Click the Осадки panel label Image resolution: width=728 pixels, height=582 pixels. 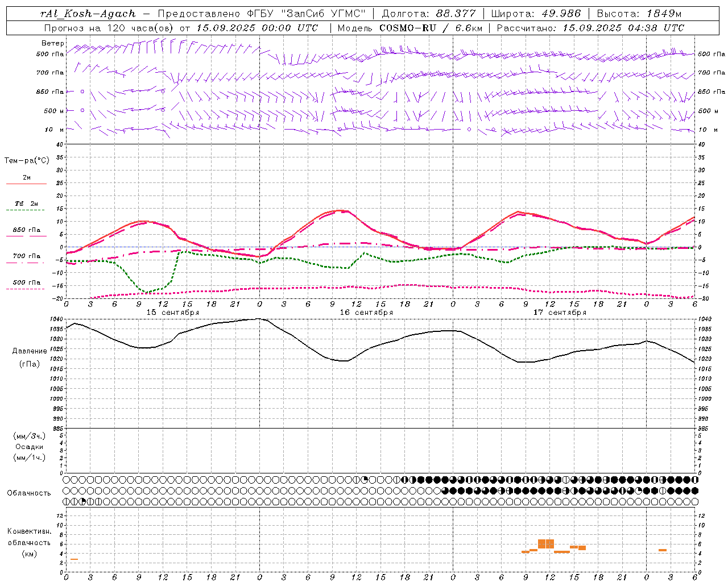click(x=30, y=447)
